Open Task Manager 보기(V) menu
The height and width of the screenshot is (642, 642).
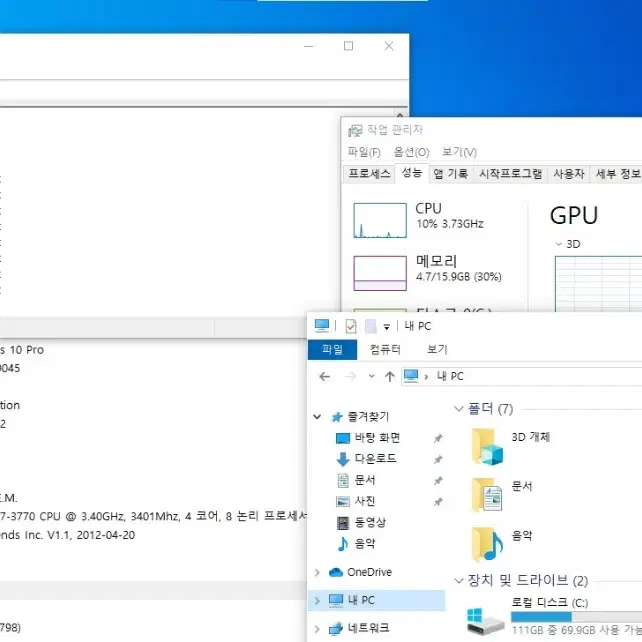pos(459,152)
